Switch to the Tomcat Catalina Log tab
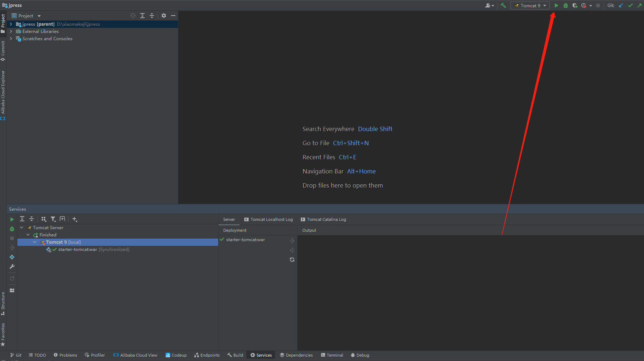The width and height of the screenshot is (644, 361). coord(323,219)
